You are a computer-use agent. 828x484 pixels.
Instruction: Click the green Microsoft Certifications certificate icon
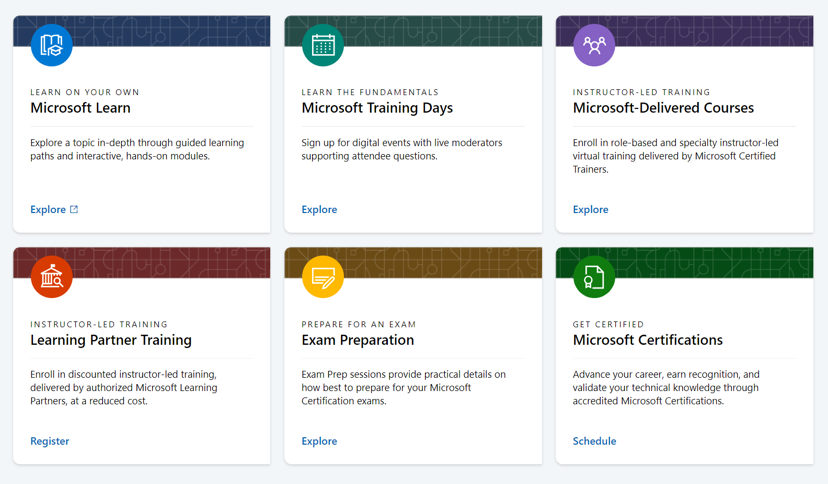tap(594, 277)
